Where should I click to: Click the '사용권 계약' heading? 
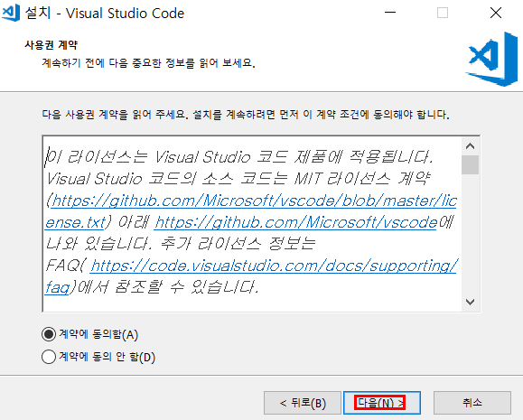click(x=51, y=44)
